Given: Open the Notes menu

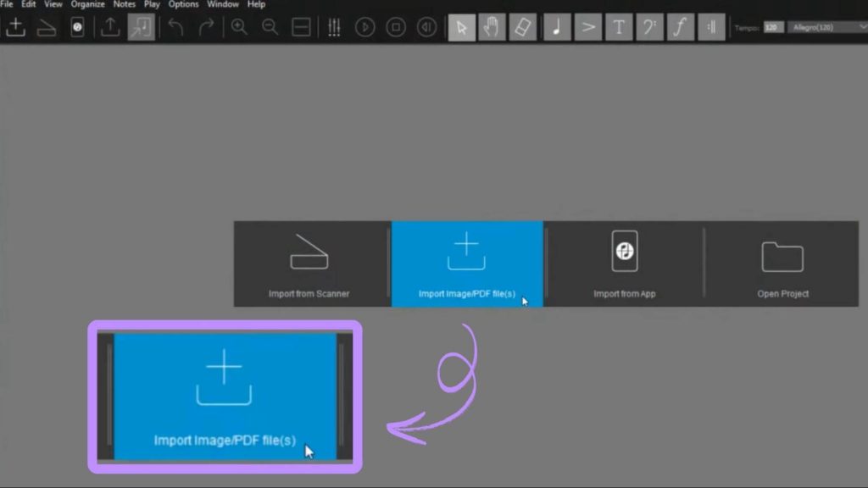Looking at the screenshot, I should (124, 4).
